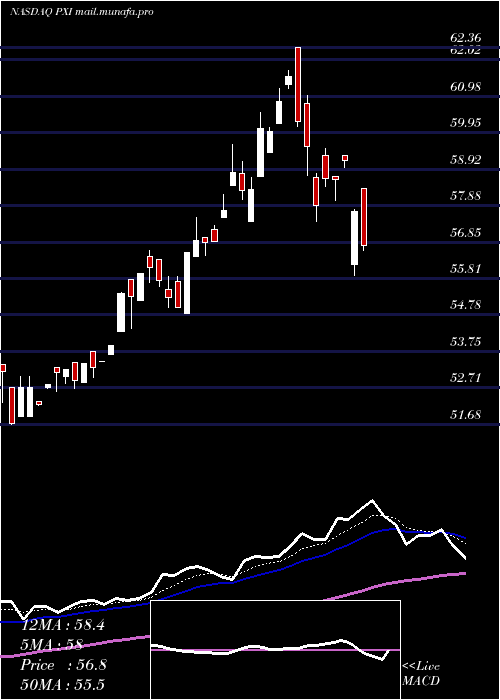Screen dimensions: 500x700
Task: Select the 52.71 price axis label
Action: [x=465, y=378]
